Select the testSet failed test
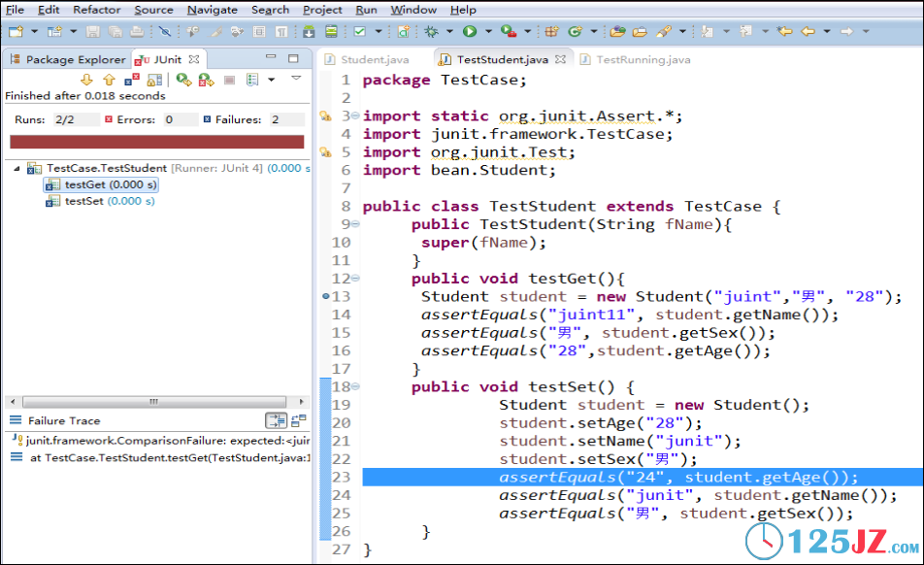924x565 pixels. point(100,202)
